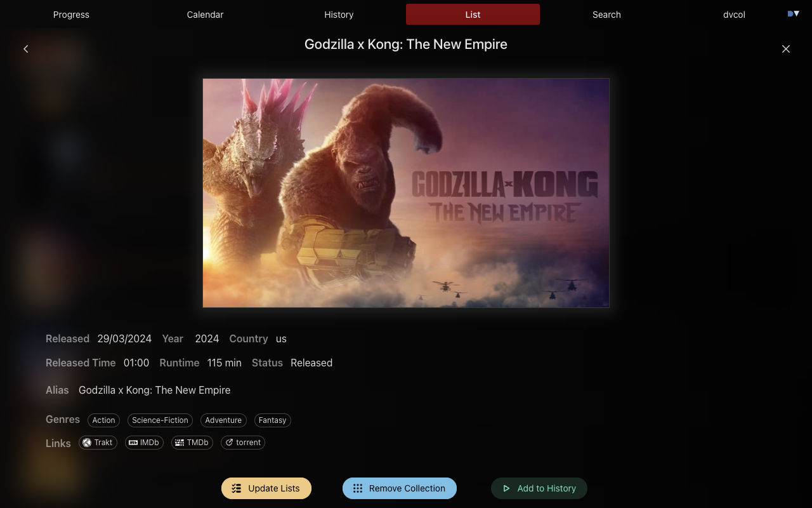
Task: Click the IMDb logo icon
Action: pos(133,443)
